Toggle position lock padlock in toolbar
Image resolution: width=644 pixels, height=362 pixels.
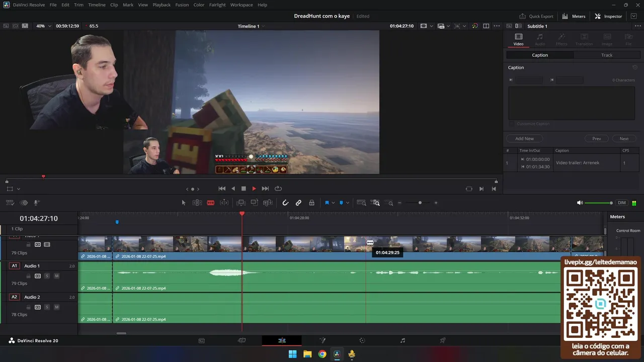(x=311, y=203)
